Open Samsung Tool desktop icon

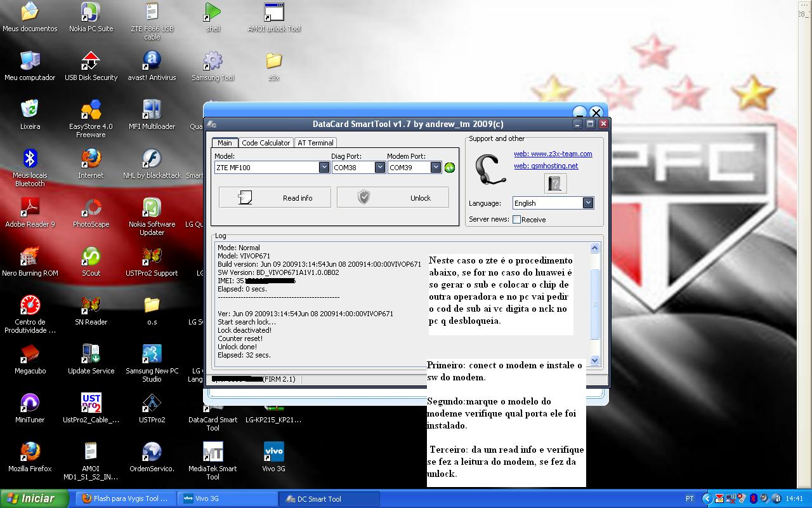click(x=213, y=66)
